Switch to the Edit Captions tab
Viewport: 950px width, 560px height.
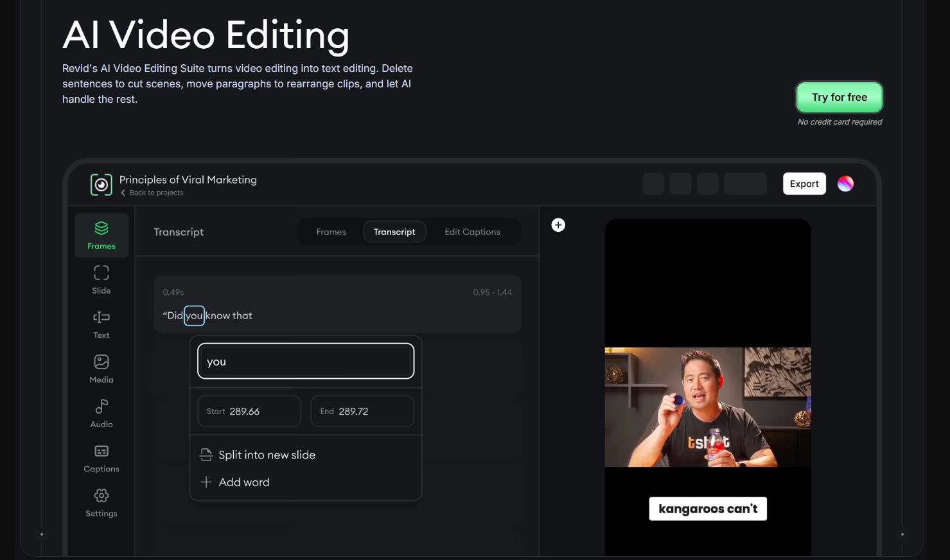tap(472, 232)
